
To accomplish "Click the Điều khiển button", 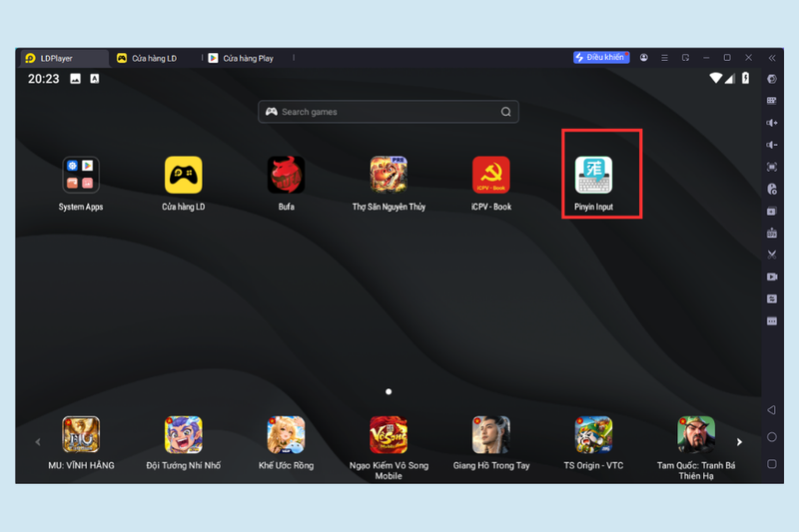I will [601, 58].
